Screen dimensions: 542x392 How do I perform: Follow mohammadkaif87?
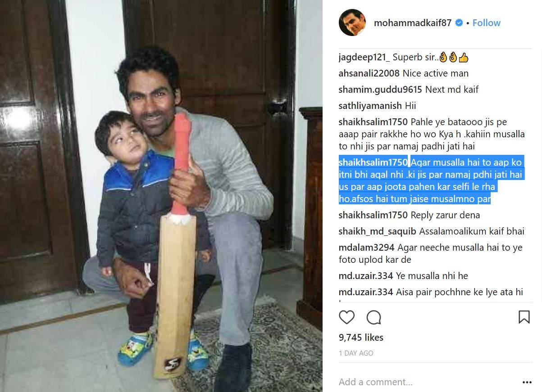[x=487, y=23]
